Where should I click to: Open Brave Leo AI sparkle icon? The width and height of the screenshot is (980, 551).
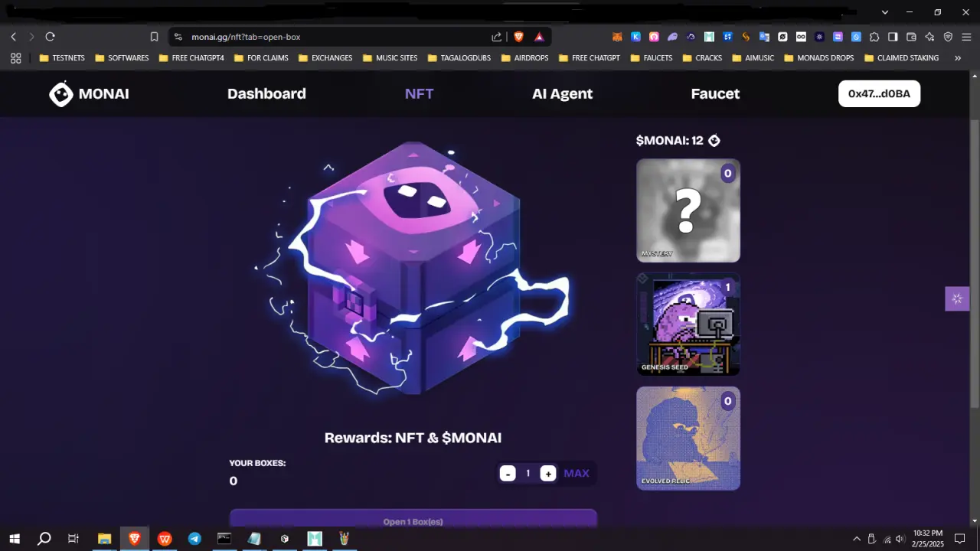pyautogui.click(x=929, y=37)
